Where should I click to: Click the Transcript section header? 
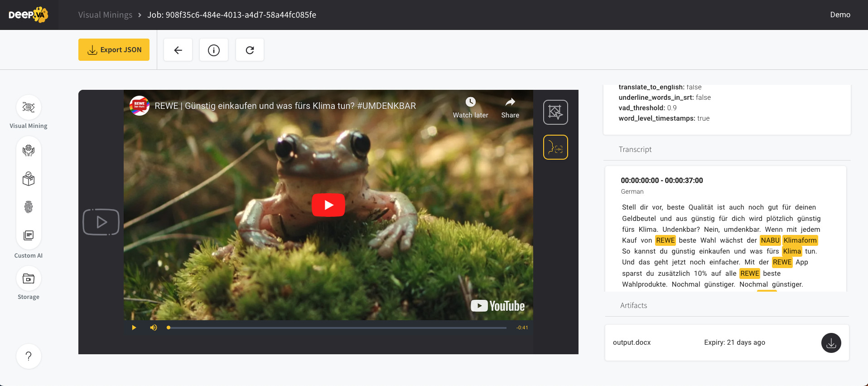click(635, 149)
